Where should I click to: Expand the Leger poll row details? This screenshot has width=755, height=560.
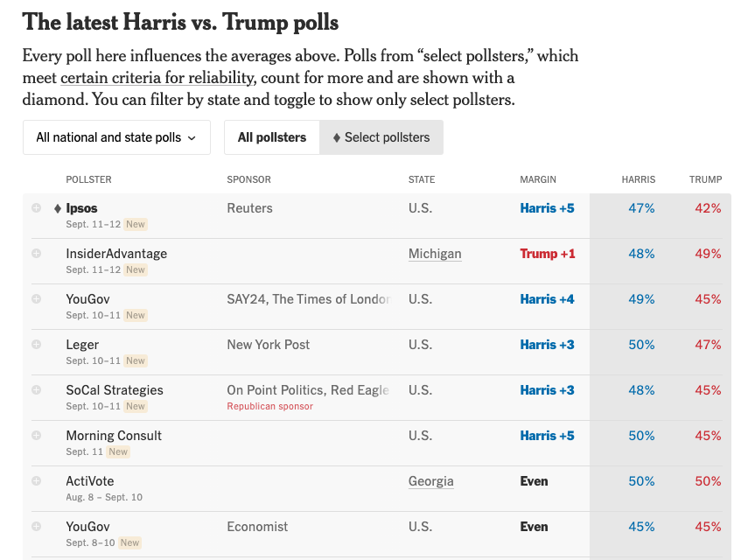(x=36, y=345)
